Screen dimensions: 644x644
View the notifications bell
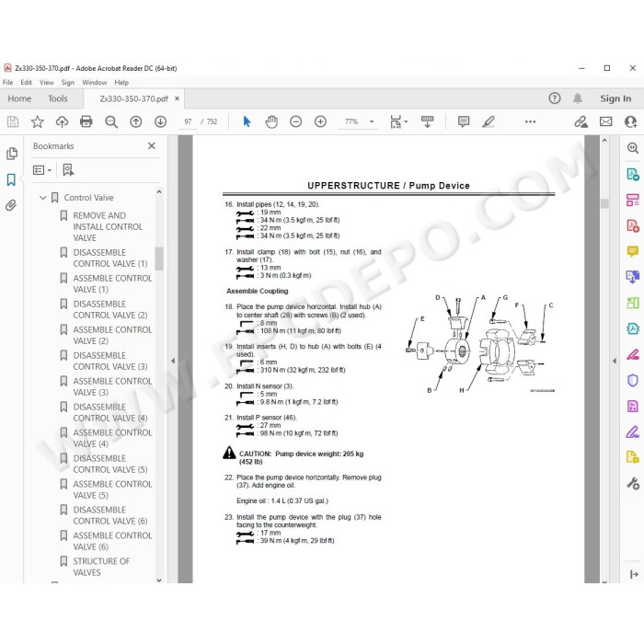578,98
